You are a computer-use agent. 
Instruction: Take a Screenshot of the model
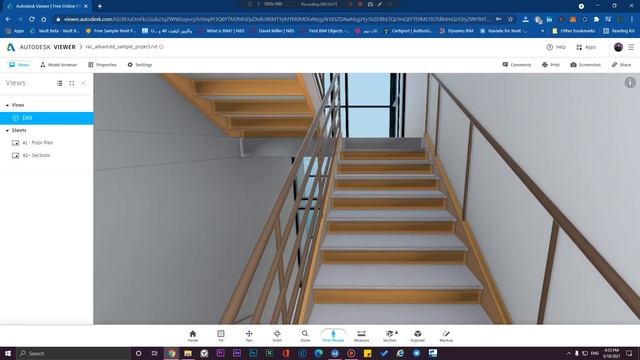tap(585, 64)
